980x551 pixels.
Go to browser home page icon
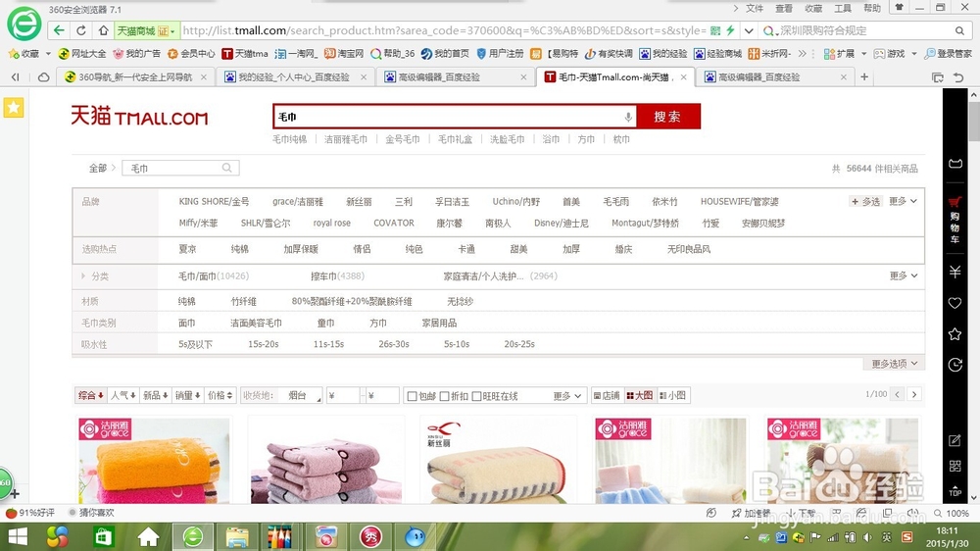(103, 30)
